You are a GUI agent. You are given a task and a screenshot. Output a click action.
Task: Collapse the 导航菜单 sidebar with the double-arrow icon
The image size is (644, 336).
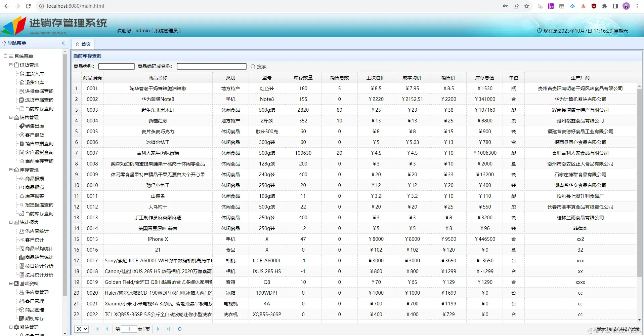click(x=63, y=43)
